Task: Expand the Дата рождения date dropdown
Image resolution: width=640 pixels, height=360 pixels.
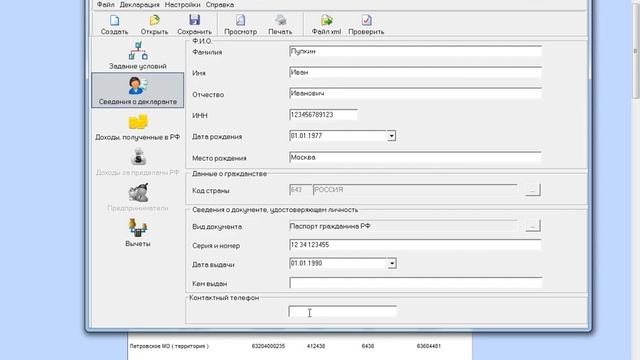Action: point(391,136)
